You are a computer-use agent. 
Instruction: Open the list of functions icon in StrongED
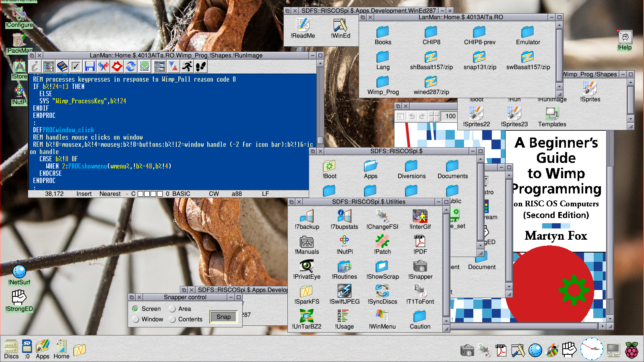[49, 66]
